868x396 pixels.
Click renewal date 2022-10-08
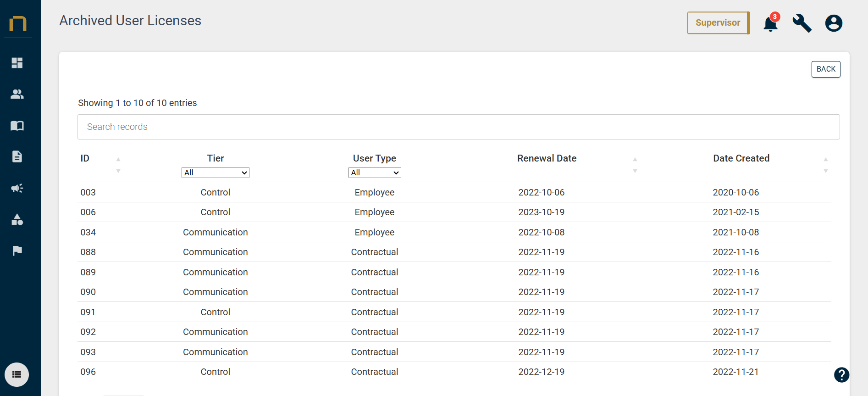click(x=542, y=232)
